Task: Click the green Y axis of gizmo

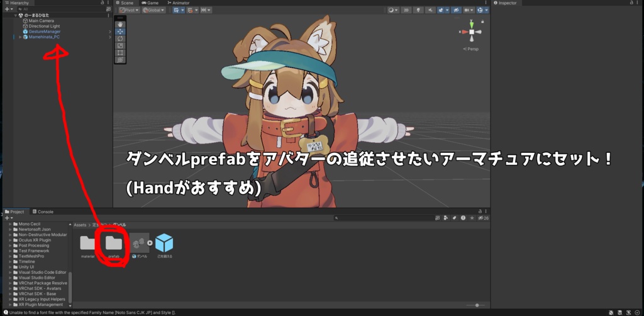Action: [472, 24]
